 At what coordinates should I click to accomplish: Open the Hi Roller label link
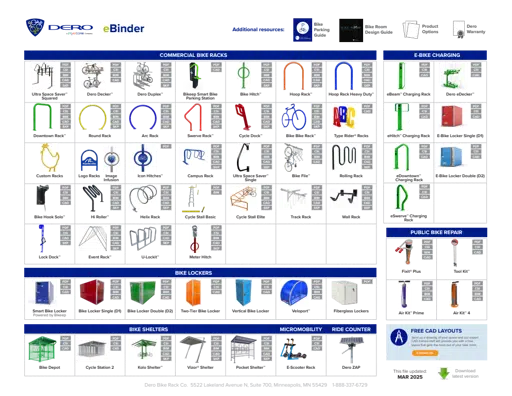100,217
